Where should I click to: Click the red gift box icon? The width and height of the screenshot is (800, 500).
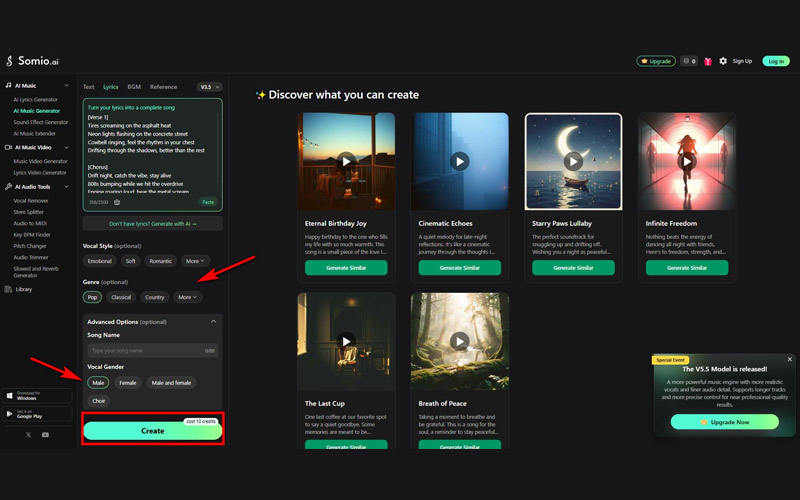[708, 61]
